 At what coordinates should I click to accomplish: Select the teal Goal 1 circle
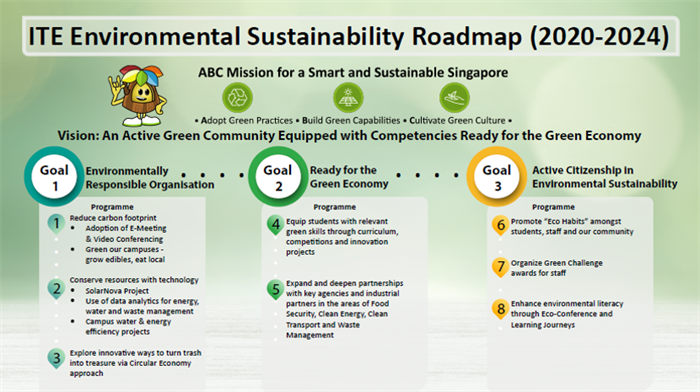tap(54, 176)
